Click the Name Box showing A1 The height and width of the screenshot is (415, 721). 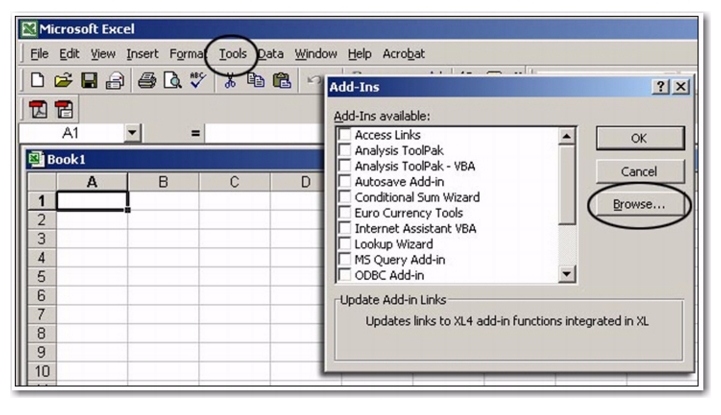[71, 133]
